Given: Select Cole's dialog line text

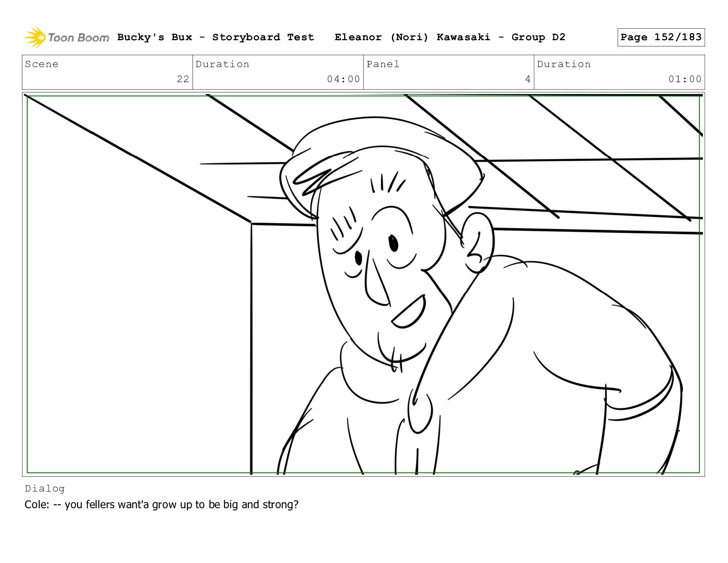Looking at the screenshot, I should pos(161,505).
